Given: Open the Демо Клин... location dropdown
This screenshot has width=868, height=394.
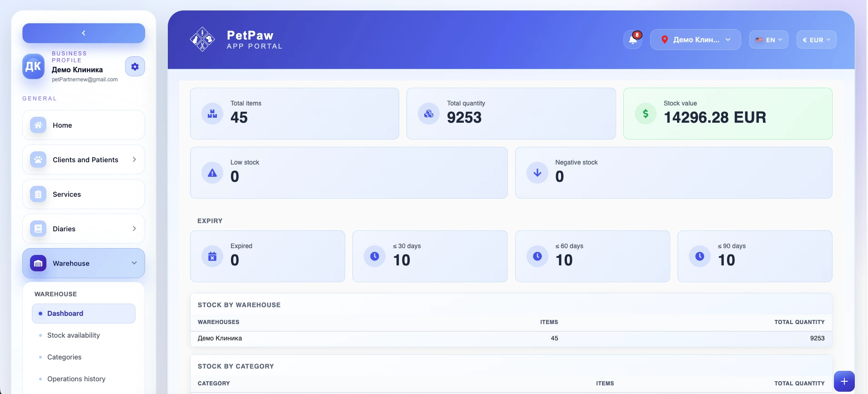Looking at the screenshot, I should tap(696, 40).
